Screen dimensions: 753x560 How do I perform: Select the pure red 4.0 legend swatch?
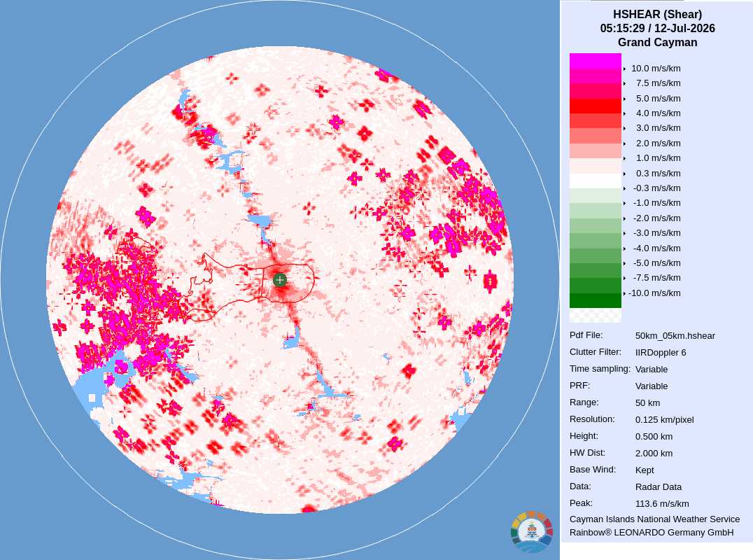point(596,106)
